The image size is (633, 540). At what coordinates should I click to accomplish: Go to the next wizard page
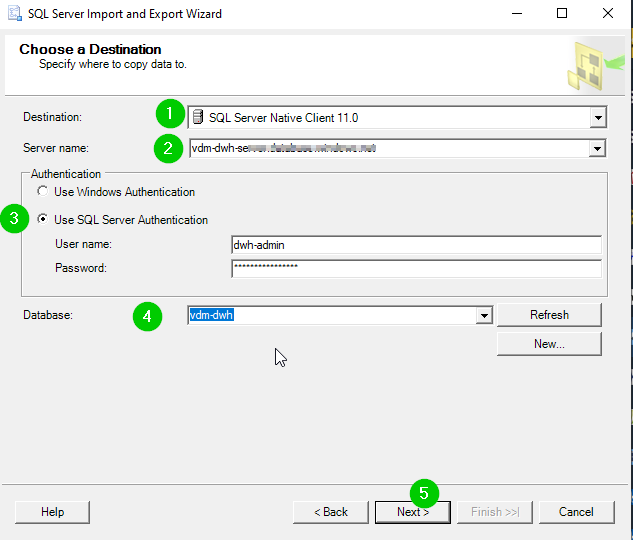(x=413, y=512)
